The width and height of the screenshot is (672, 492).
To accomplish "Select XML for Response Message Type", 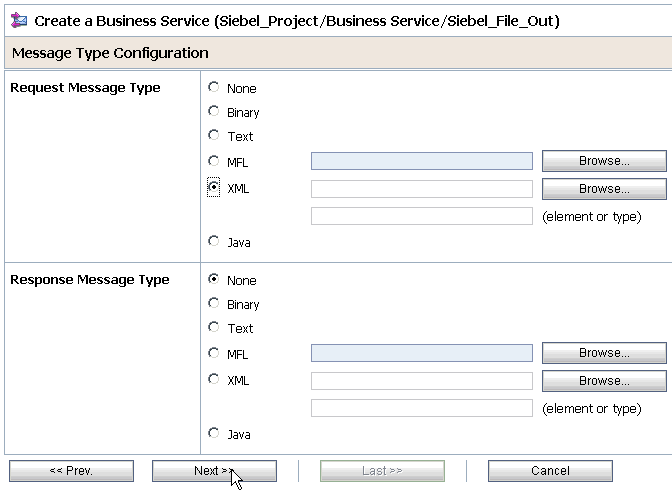I will 213,379.
